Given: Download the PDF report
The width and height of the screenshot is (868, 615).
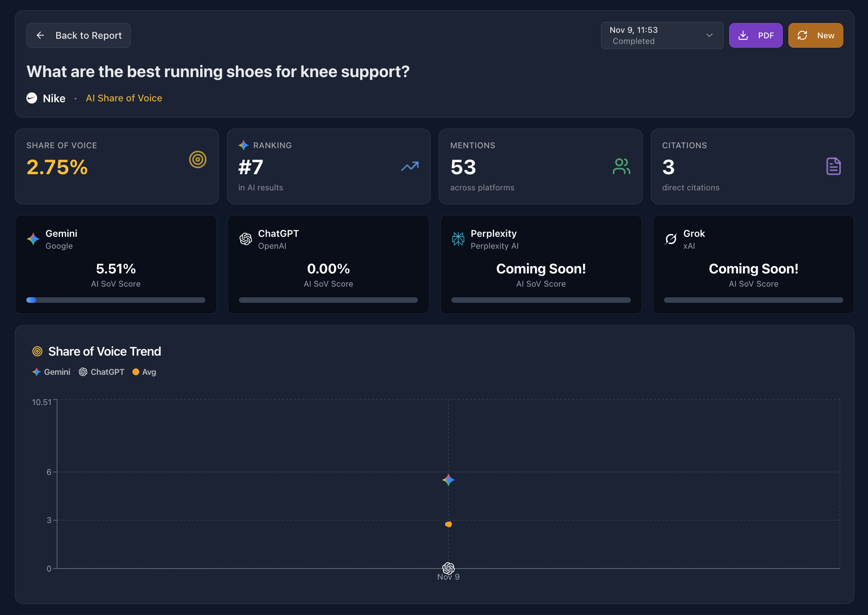Looking at the screenshot, I should pos(756,35).
